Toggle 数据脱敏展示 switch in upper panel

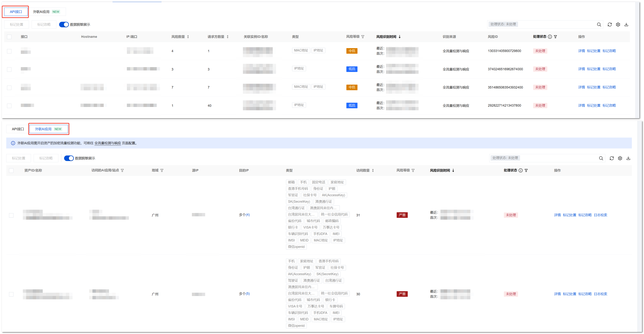click(x=64, y=25)
